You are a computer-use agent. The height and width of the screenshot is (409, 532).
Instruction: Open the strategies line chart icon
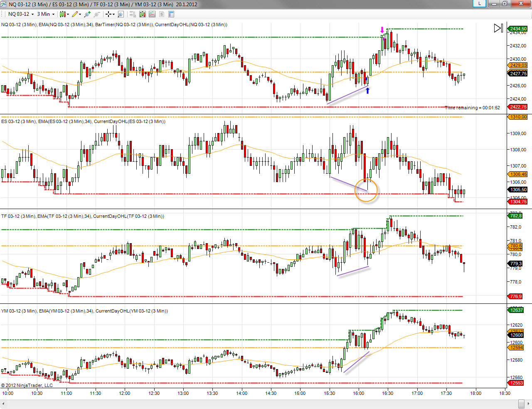pyautogui.click(x=152, y=14)
